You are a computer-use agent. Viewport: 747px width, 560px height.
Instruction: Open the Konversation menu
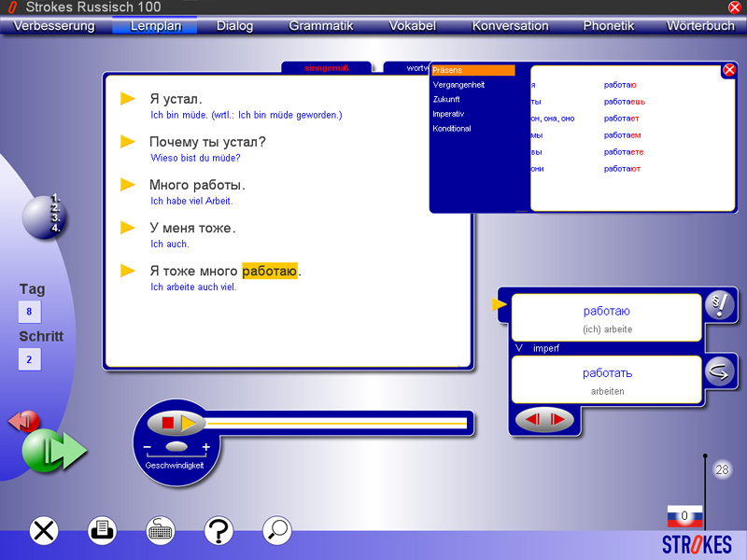click(510, 26)
